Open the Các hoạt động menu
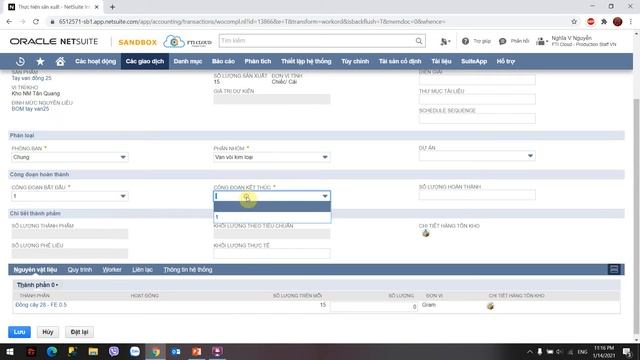Viewport: 640px width, 360px height. (x=96, y=61)
